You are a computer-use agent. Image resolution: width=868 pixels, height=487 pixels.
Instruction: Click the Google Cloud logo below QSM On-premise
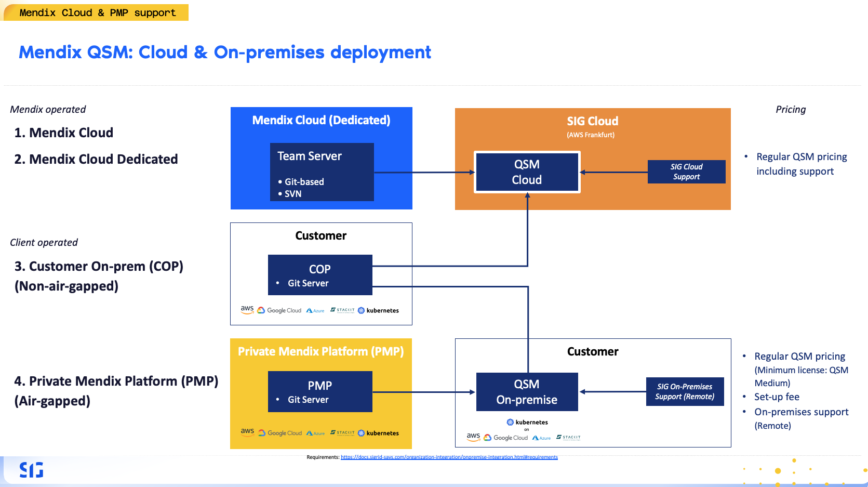505,438
